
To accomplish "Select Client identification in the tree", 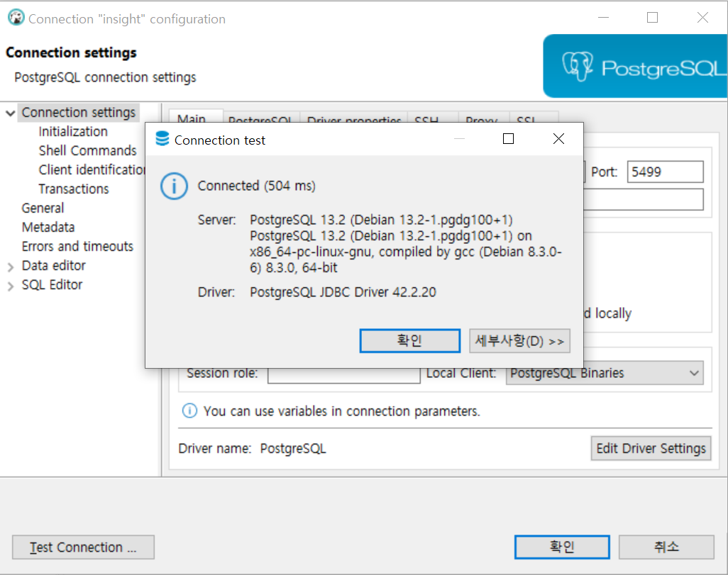I will 92,170.
